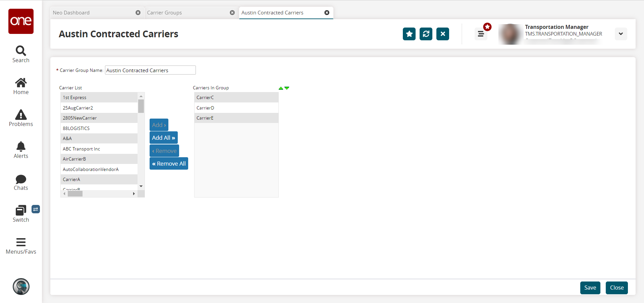Click the blue swap arrows icon
The image size is (644, 303).
coord(36,209)
